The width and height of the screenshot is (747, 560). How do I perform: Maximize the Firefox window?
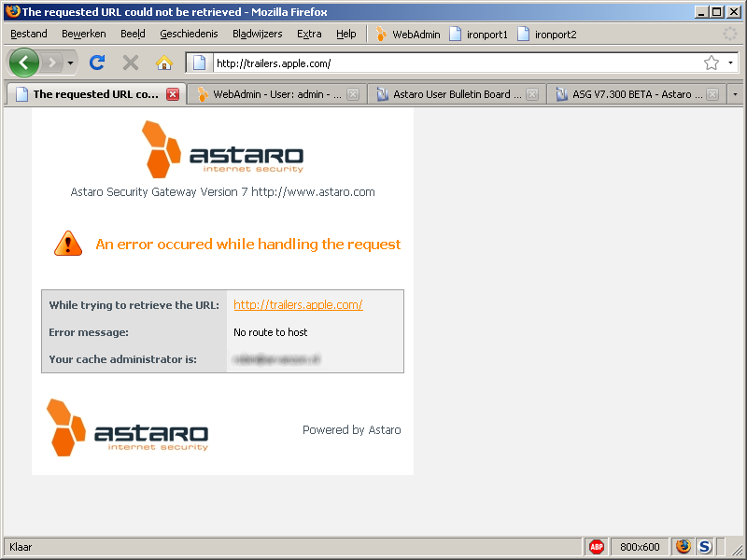(x=717, y=12)
